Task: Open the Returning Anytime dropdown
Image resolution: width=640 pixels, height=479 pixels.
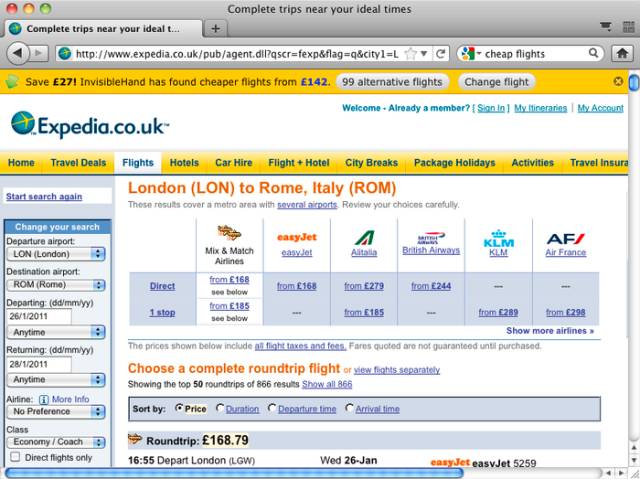Action: tap(56, 379)
